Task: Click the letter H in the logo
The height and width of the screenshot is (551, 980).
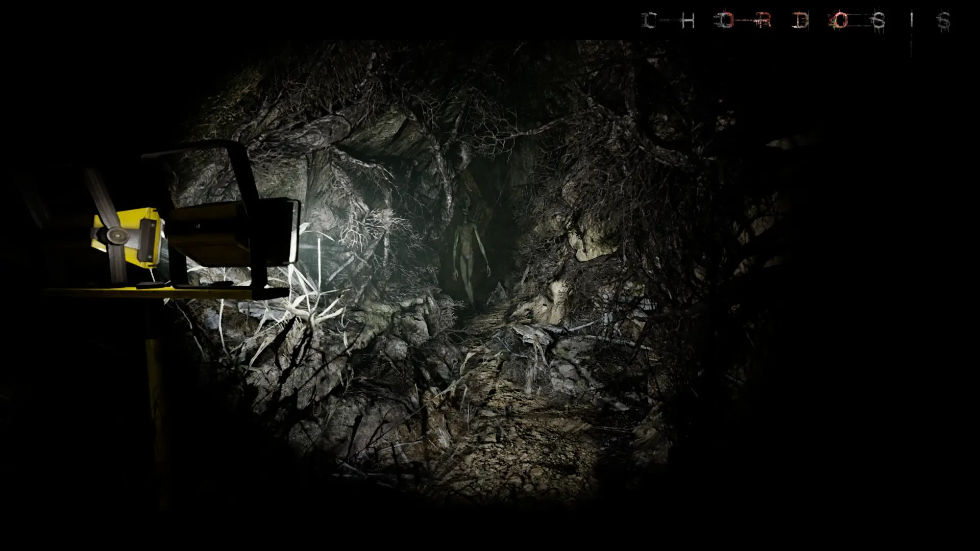Action: click(688, 21)
